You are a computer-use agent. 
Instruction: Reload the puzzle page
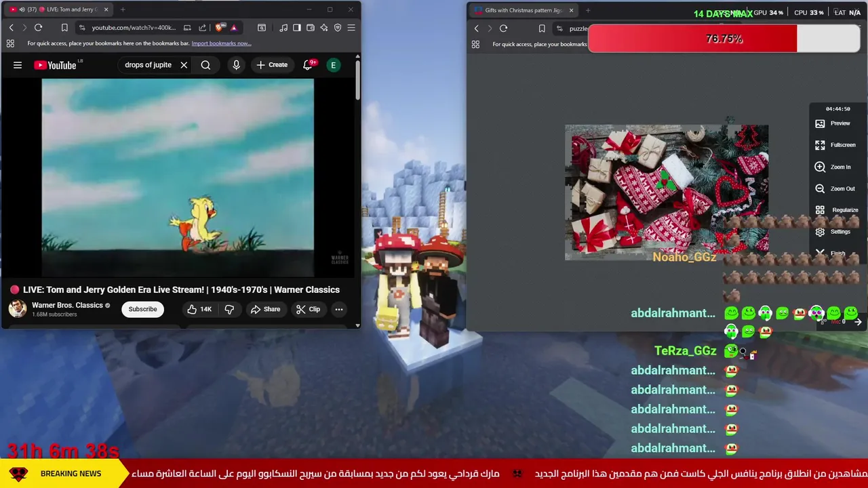click(503, 28)
